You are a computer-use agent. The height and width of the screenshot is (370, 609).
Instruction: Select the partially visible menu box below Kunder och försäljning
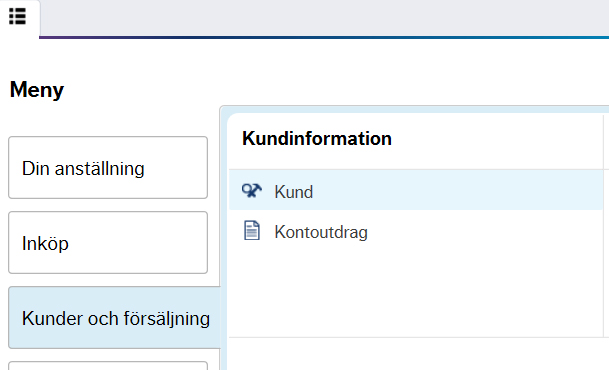click(x=108, y=366)
